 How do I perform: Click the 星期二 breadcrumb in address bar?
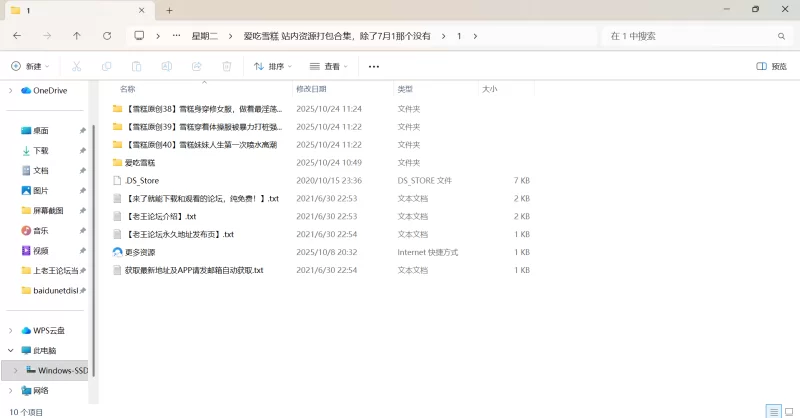tap(205, 35)
